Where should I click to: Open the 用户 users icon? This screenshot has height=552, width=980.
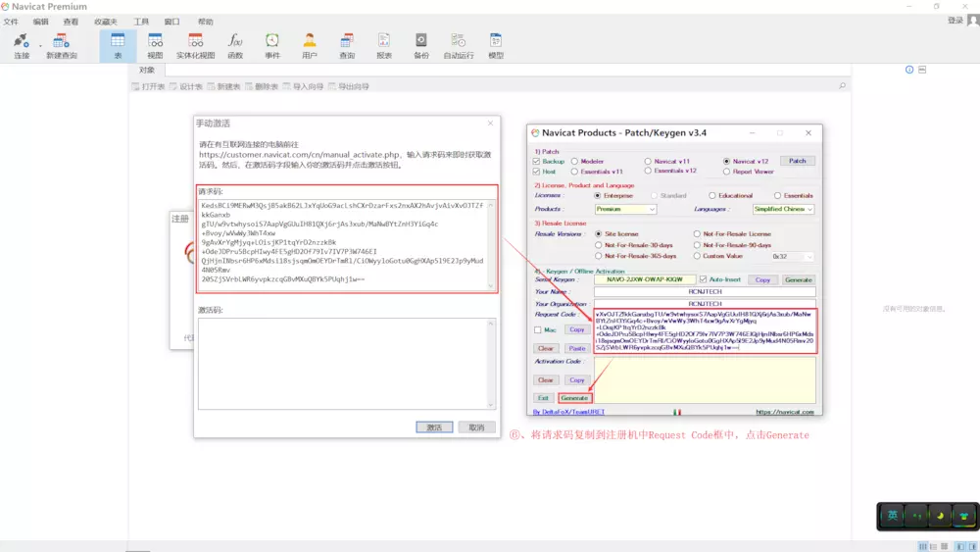point(310,46)
